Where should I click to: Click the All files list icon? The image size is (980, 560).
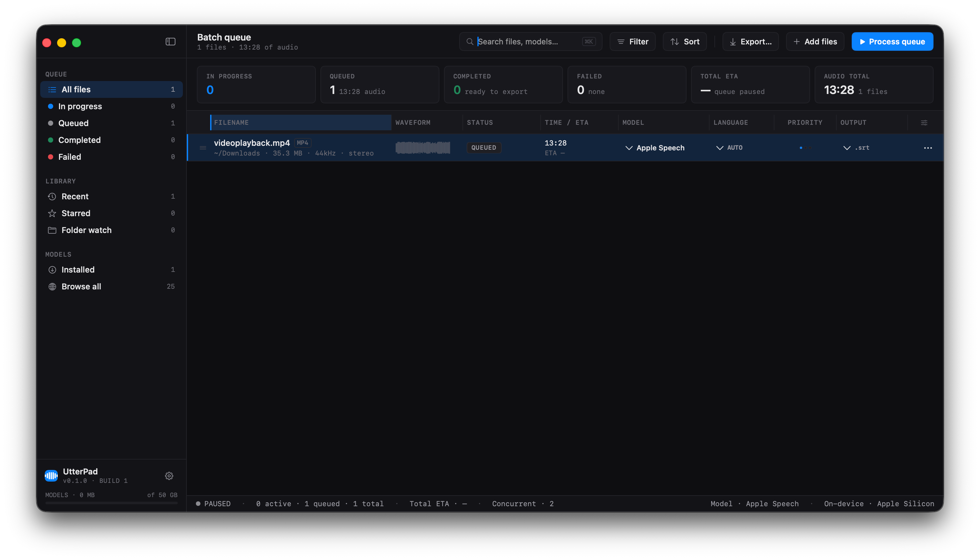(52, 90)
